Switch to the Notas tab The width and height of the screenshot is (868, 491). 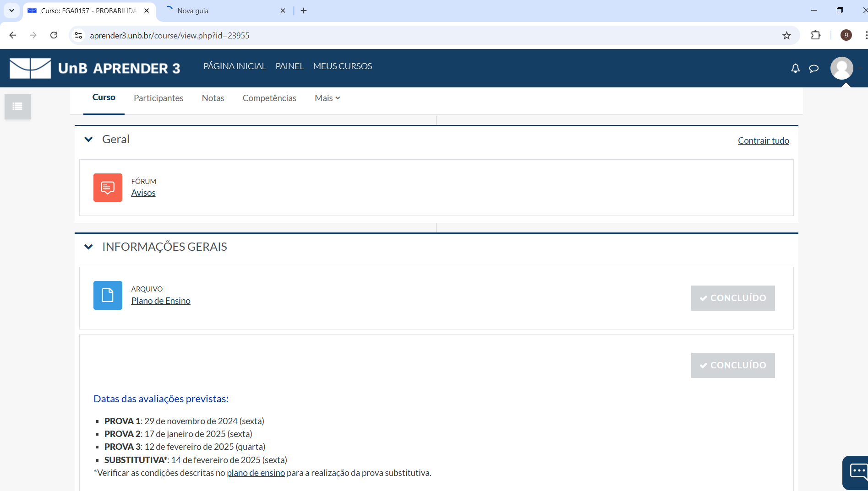click(213, 98)
